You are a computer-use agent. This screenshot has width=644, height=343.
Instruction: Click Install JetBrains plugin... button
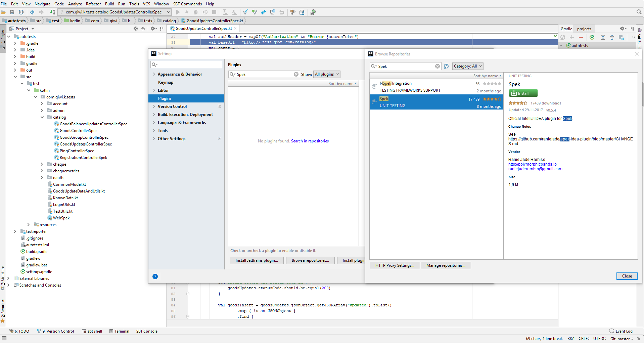tap(257, 260)
